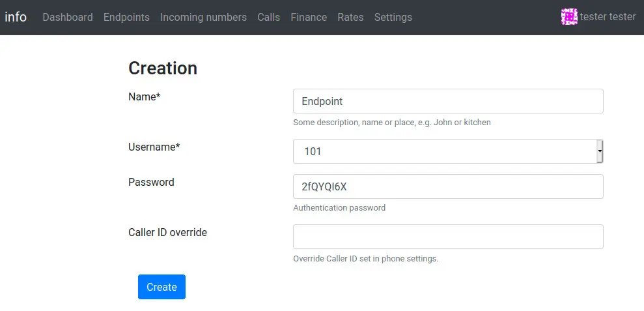The height and width of the screenshot is (311, 644).
Task: Click the user avatar icon
Action: pos(569,17)
